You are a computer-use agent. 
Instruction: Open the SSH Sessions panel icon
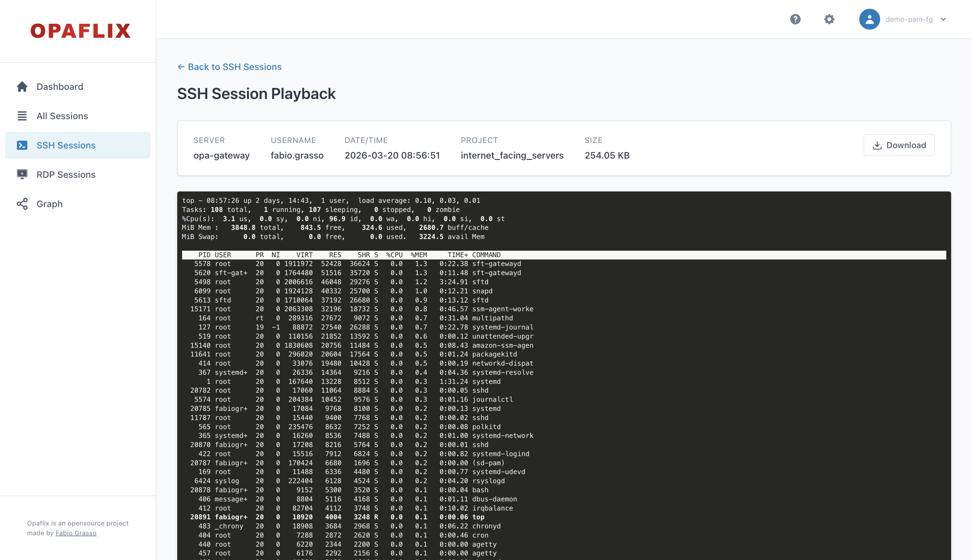pos(22,145)
